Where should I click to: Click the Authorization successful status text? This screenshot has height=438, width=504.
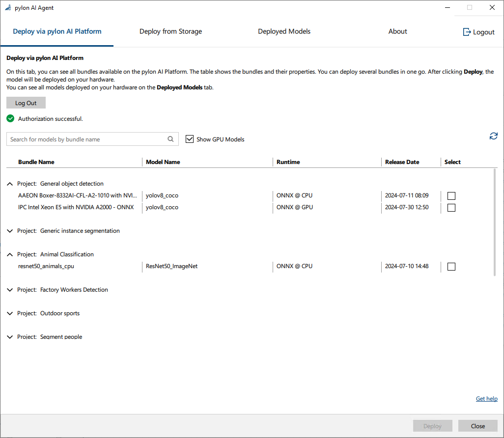pyautogui.click(x=51, y=118)
